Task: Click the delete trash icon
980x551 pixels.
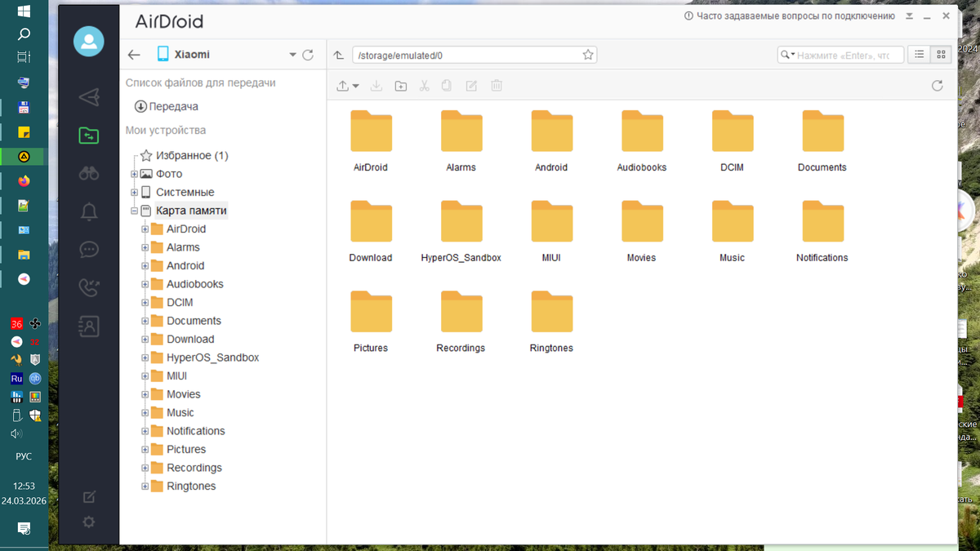Action: (496, 86)
